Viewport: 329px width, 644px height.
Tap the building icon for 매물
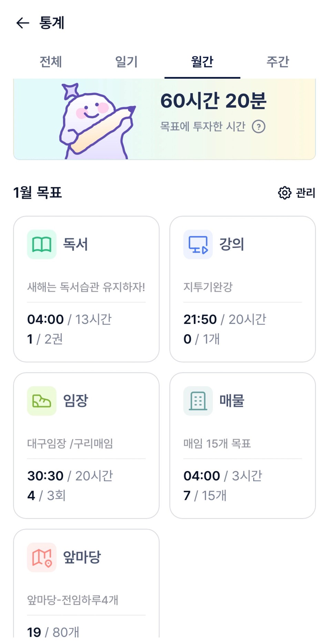click(198, 401)
